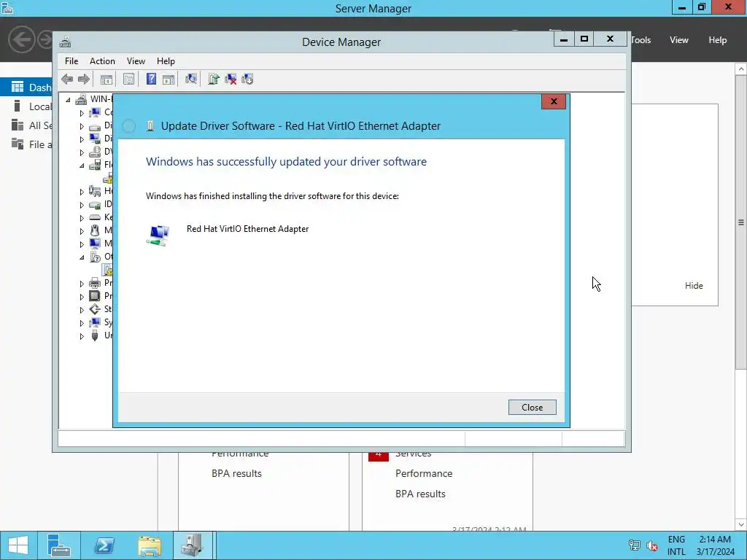747x560 pixels.
Task: Select the Processors chip icon
Action: pos(95,296)
